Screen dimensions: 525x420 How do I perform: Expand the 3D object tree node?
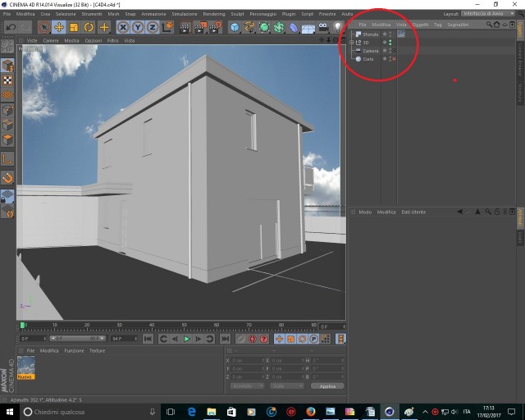coord(352,43)
